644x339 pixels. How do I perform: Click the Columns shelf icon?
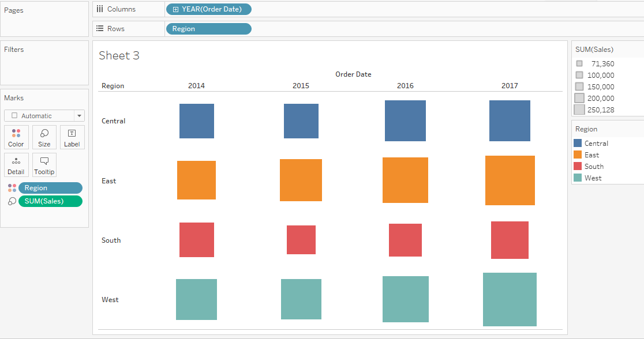[100, 9]
